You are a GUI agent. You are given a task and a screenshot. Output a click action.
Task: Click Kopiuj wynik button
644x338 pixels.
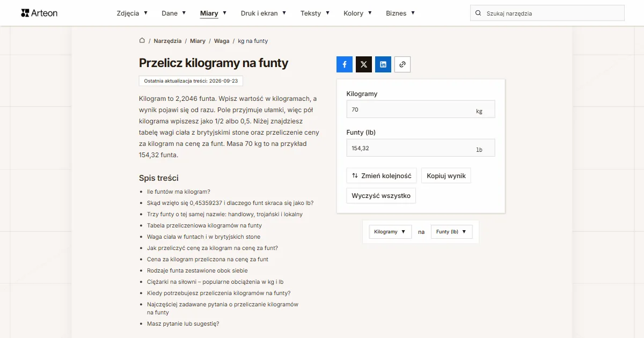click(x=446, y=175)
